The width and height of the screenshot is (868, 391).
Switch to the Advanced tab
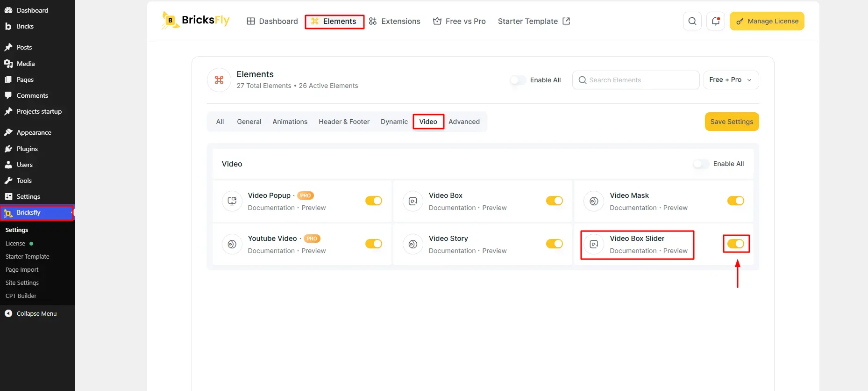(464, 122)
